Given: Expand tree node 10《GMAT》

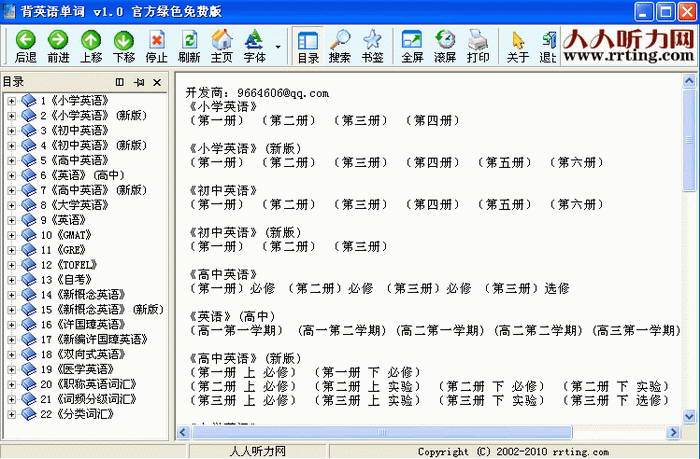Looking at the screenshot, I should pyautogui.click(x=12, y=235).
